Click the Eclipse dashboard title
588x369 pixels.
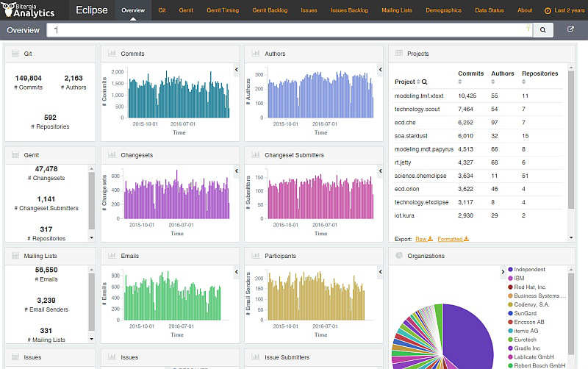click(x=91, y=10)
